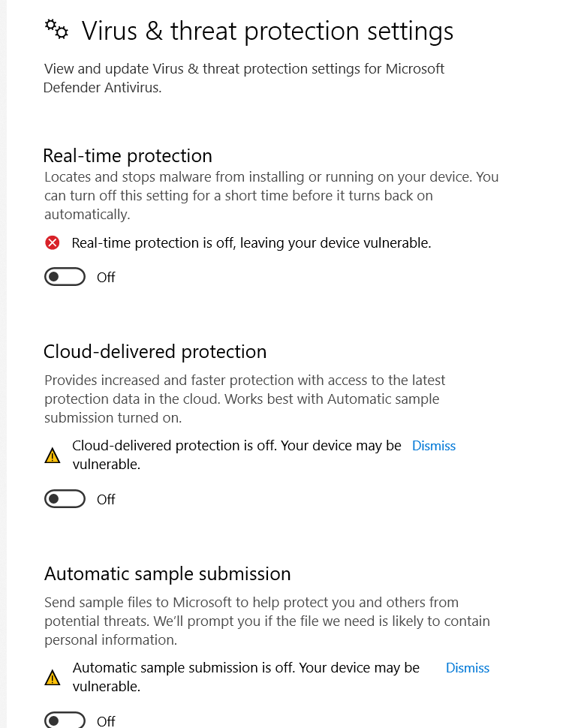This screenshot has height=728, width=587.
Task: Click the 'Automatic sample submission is off' warning text
Action: coord(246,676)
